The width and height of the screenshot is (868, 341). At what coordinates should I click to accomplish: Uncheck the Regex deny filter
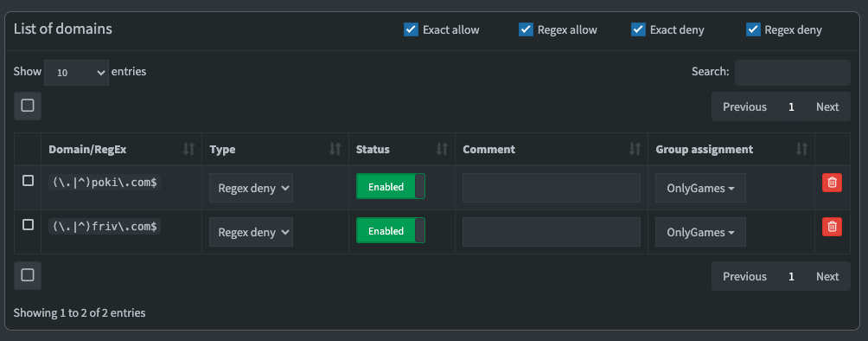(753, 29)
